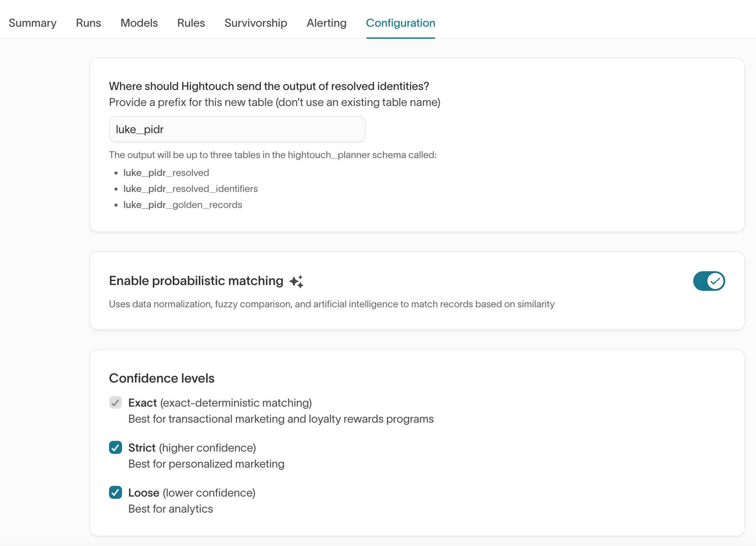
Task: Select the luke_pidr_golden_records table name
Action: click(x=183, y=205)
